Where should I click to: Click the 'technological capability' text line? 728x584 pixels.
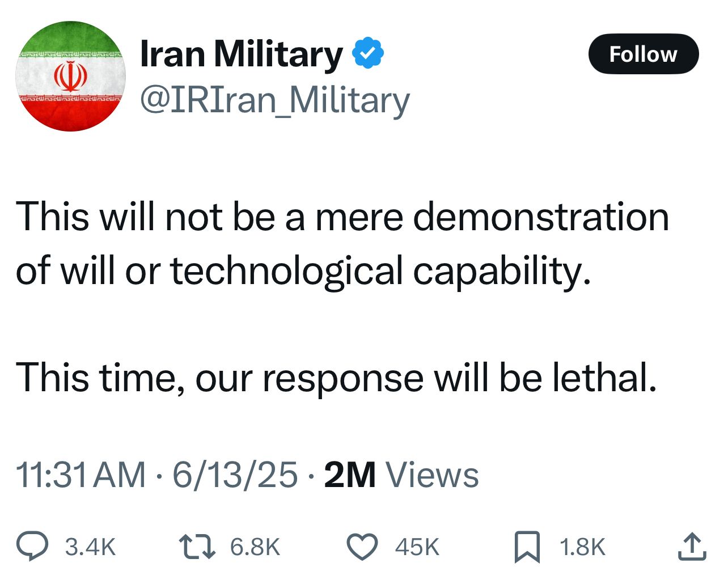click(303, 270)
